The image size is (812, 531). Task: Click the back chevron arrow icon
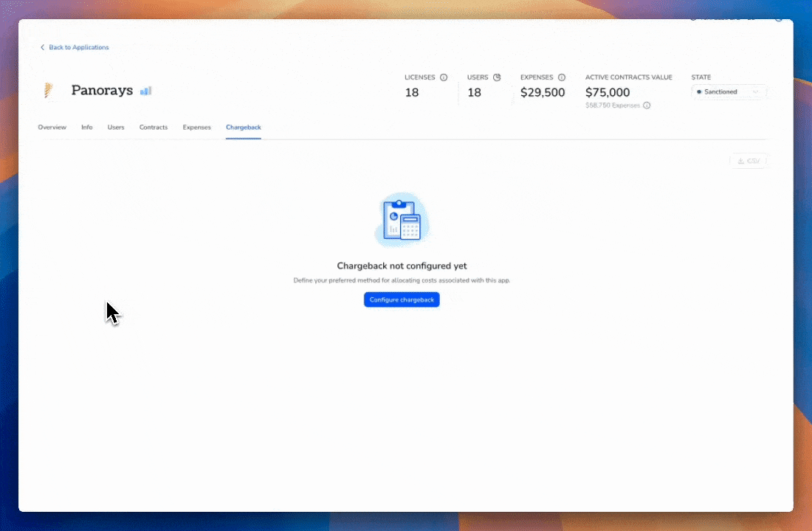pyautogui.click(x=43, y=47)
